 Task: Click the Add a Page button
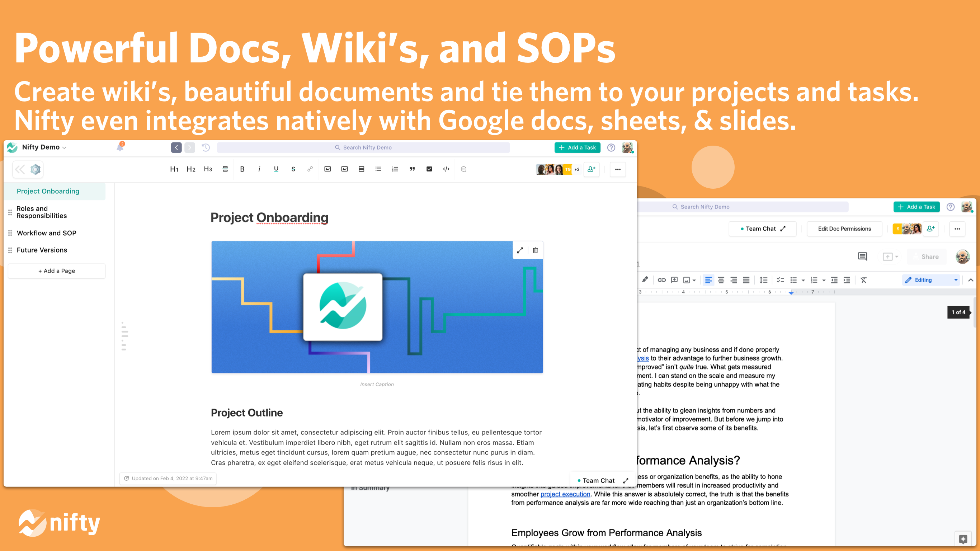tap(57, 271)
